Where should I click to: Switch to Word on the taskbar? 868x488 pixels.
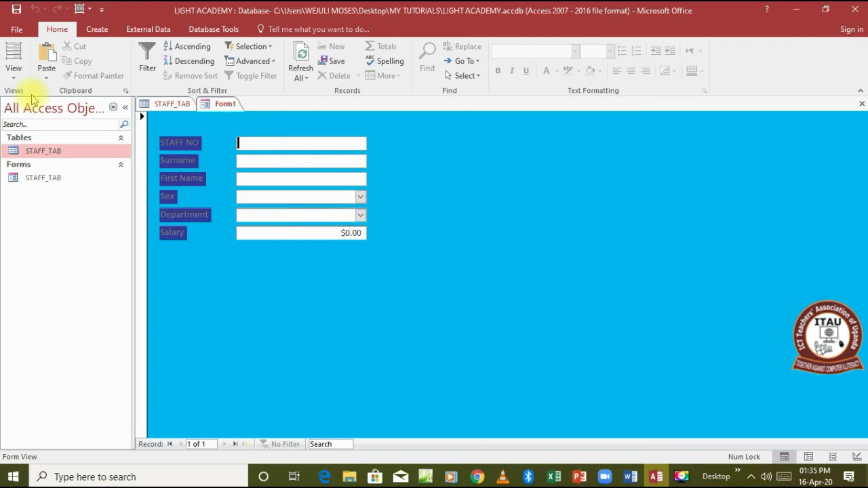[631, 476]
